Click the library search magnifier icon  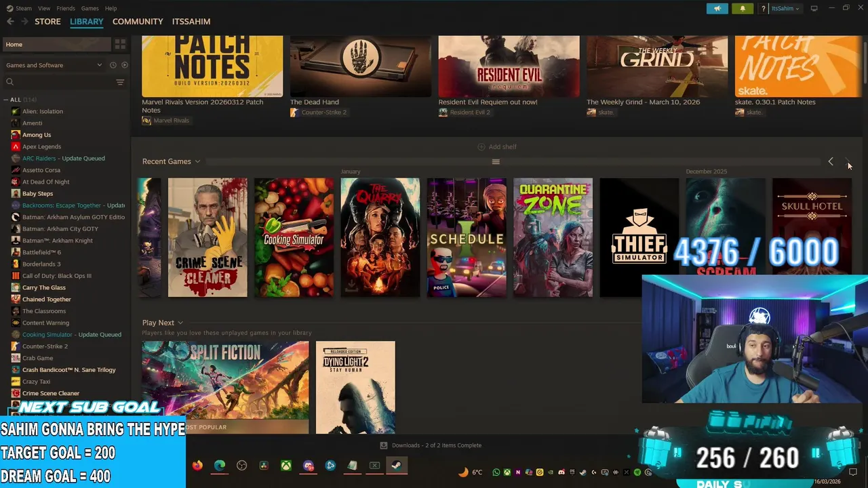tap(9, 82)
